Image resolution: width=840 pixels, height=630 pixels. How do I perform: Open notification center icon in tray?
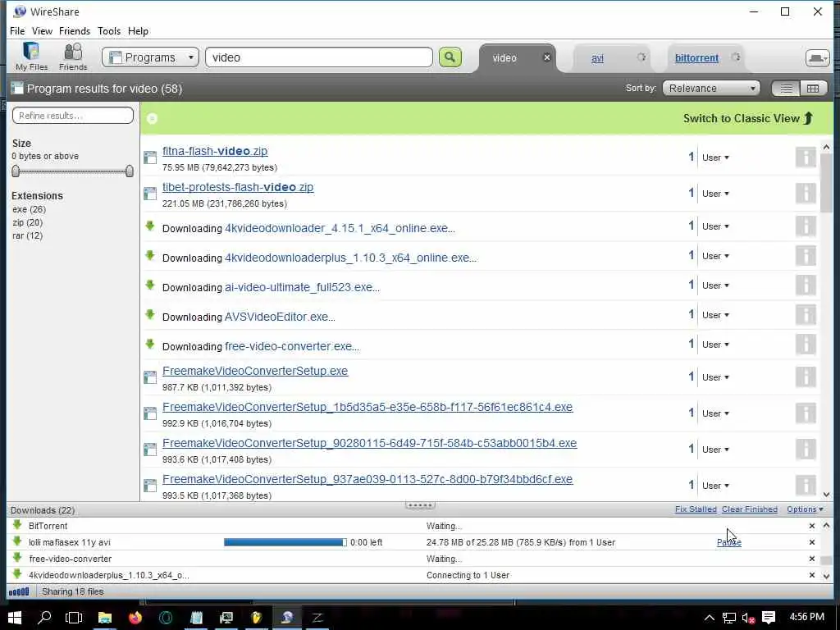click(769, 618)
